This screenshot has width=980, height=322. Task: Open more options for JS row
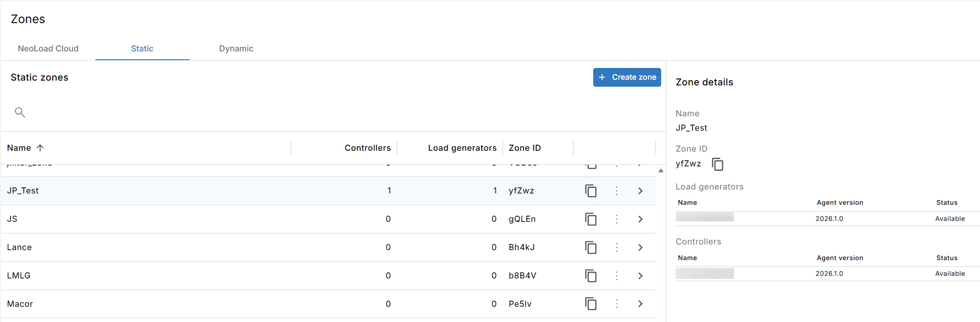pos(617,219)
